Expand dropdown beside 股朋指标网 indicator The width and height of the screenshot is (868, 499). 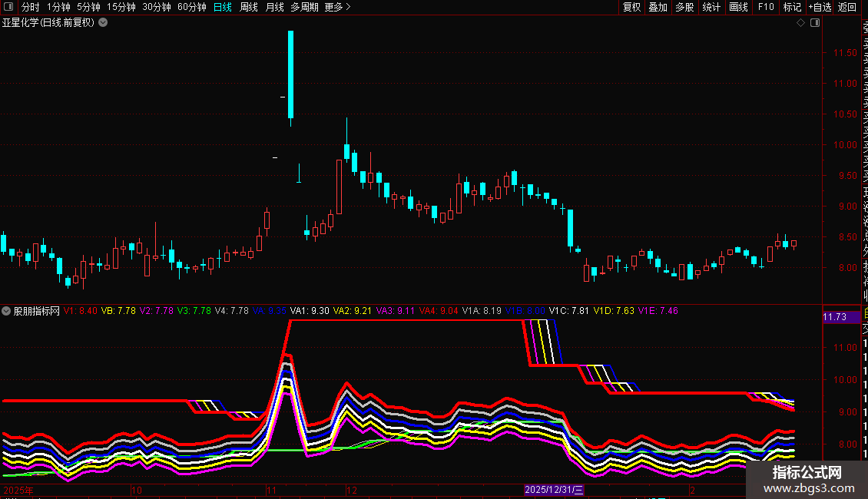click(6, 311)
